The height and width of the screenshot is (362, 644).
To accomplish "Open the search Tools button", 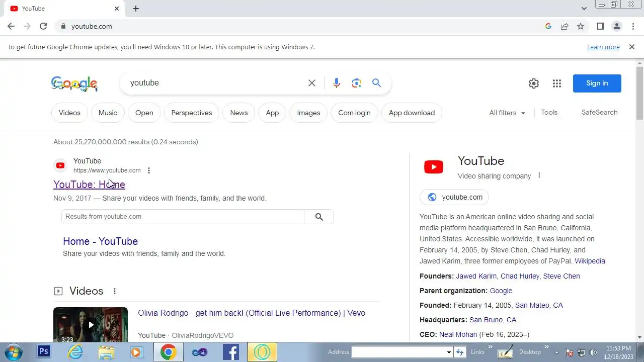I will tap(549, 113).
